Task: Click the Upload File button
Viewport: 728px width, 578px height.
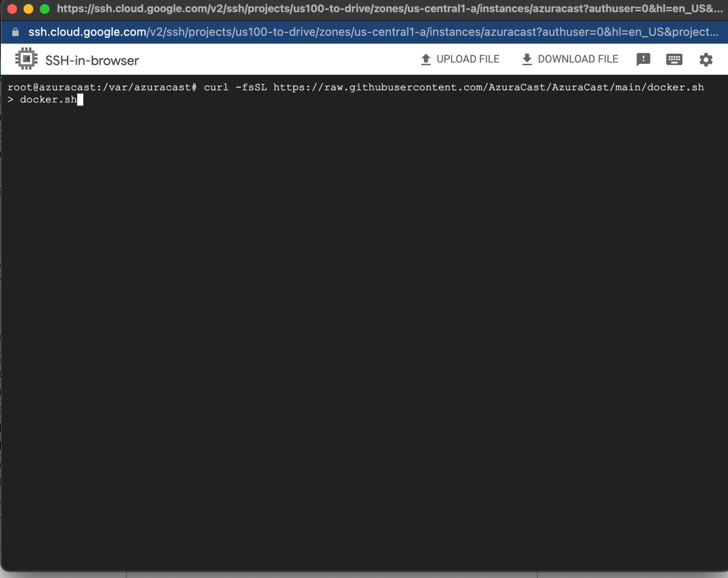Action: [x=460, y=59]
